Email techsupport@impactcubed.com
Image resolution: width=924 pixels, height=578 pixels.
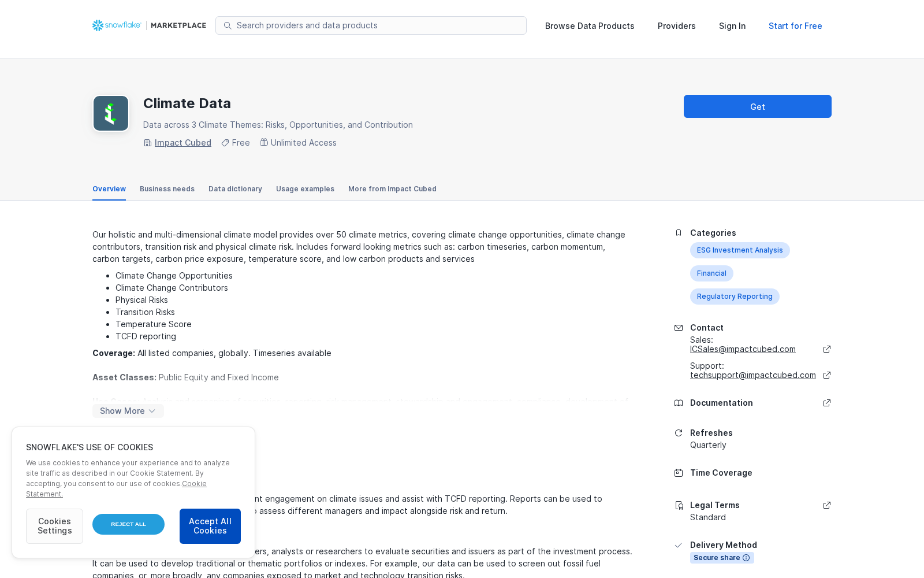(x=753, y=375)
